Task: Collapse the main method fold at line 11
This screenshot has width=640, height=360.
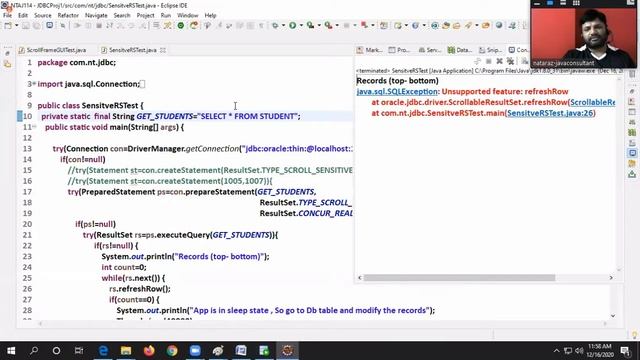Action: pos(34,127)
